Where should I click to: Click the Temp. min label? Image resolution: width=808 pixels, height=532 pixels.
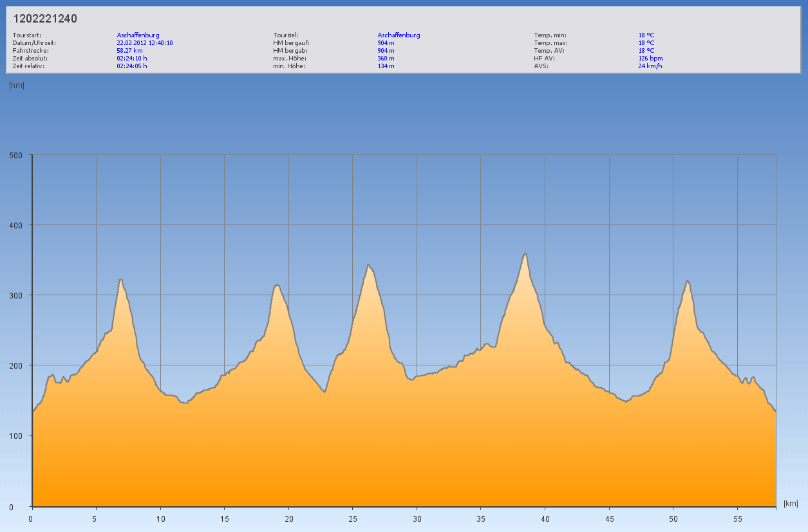(x=550, y=35)
